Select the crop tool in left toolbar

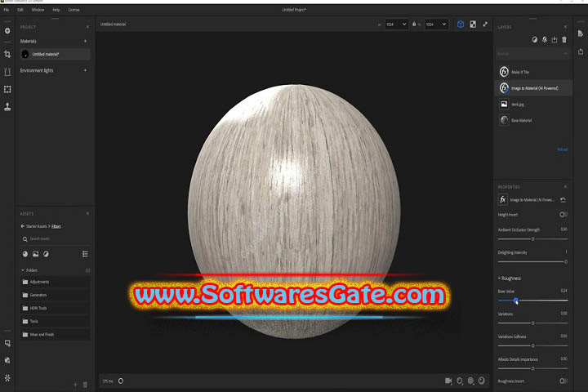[x=7, y=55]
